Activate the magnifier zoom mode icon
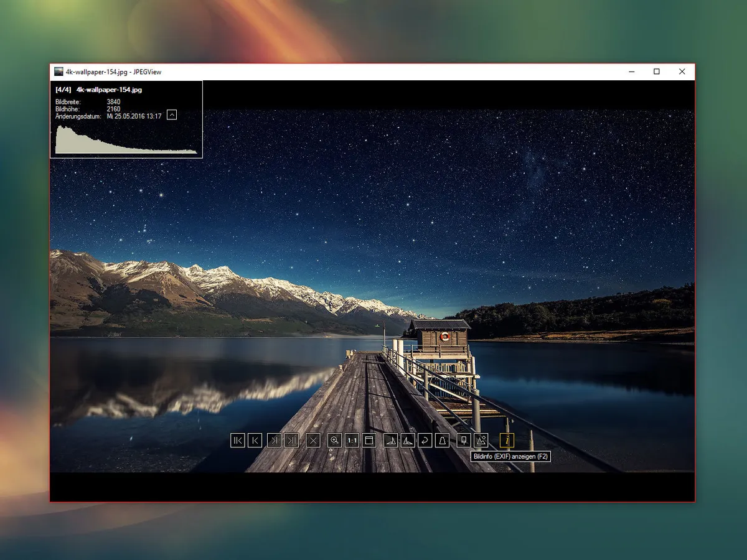 (334, 441)
